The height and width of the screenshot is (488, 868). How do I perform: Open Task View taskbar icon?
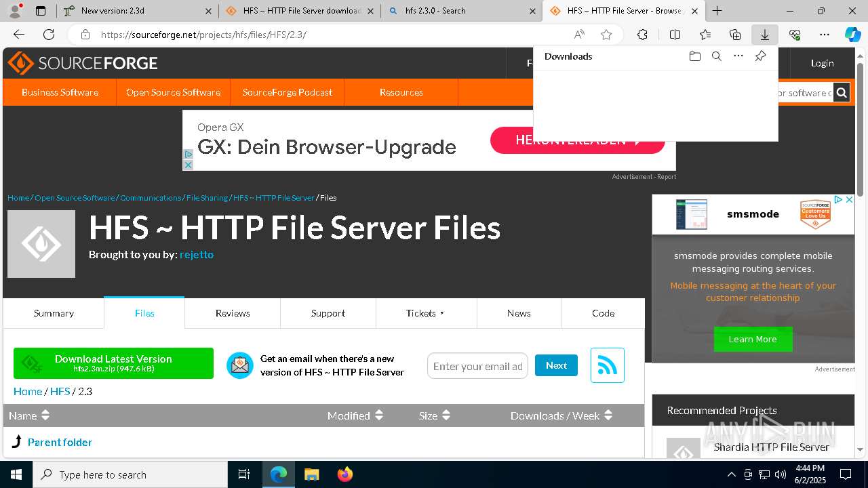tap(244, 474)
